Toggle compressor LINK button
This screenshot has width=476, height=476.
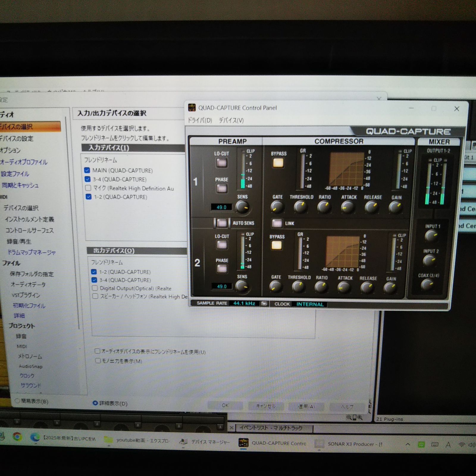[277, 223]
